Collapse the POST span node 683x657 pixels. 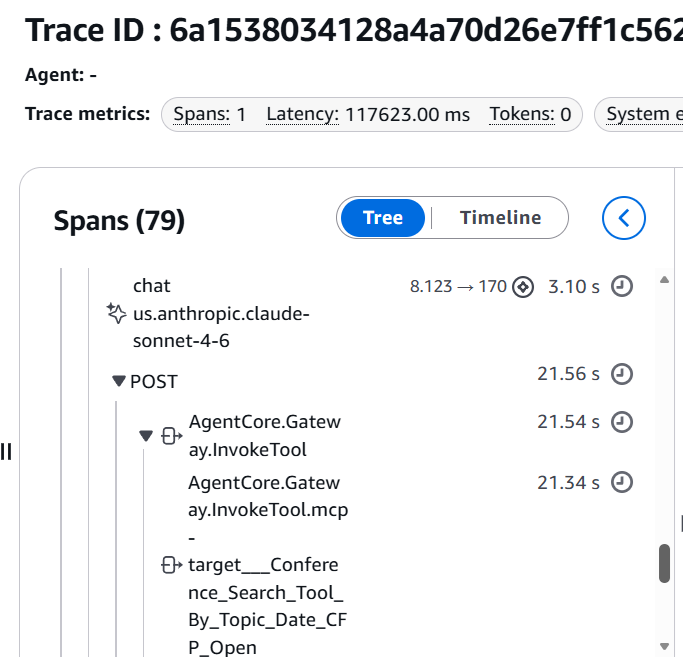coord(118,381)
